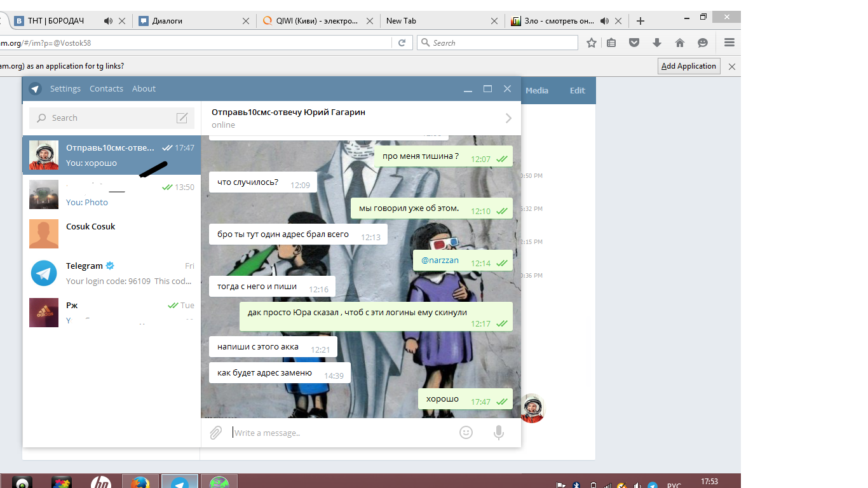868x488 pixels.
Task: Click the @narzzan mention link
Action: point(440,260)
